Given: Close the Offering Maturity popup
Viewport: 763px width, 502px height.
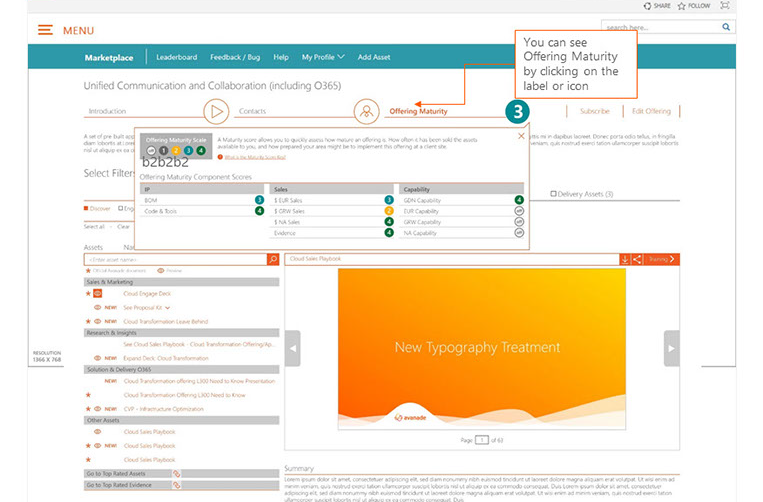Looking at the screenshot, I should pos(521,135).
